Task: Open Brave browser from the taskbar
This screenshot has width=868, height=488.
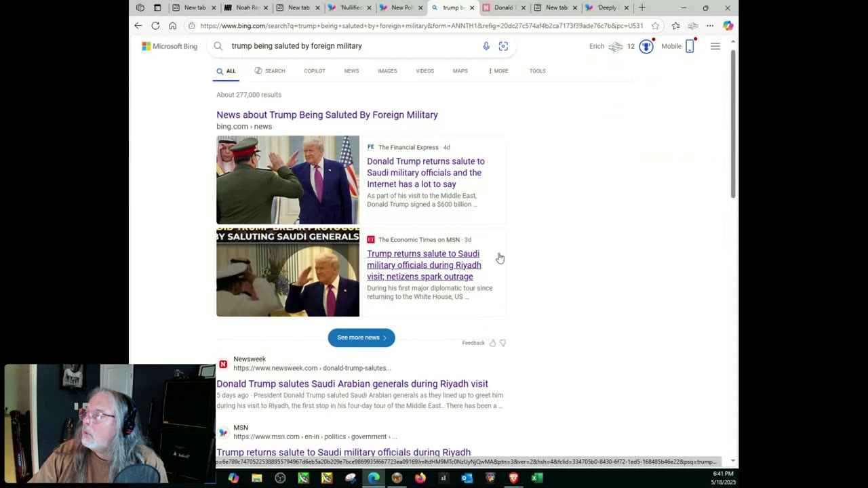Action: click(x=513, y=478)
